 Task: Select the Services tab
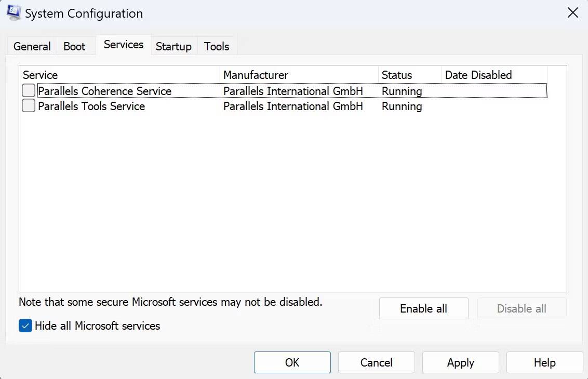pyautogui.click(x=123, y=45)
